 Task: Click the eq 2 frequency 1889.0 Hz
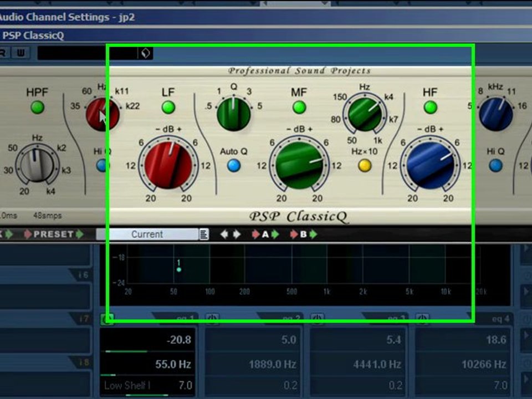(x=273, y=365)
